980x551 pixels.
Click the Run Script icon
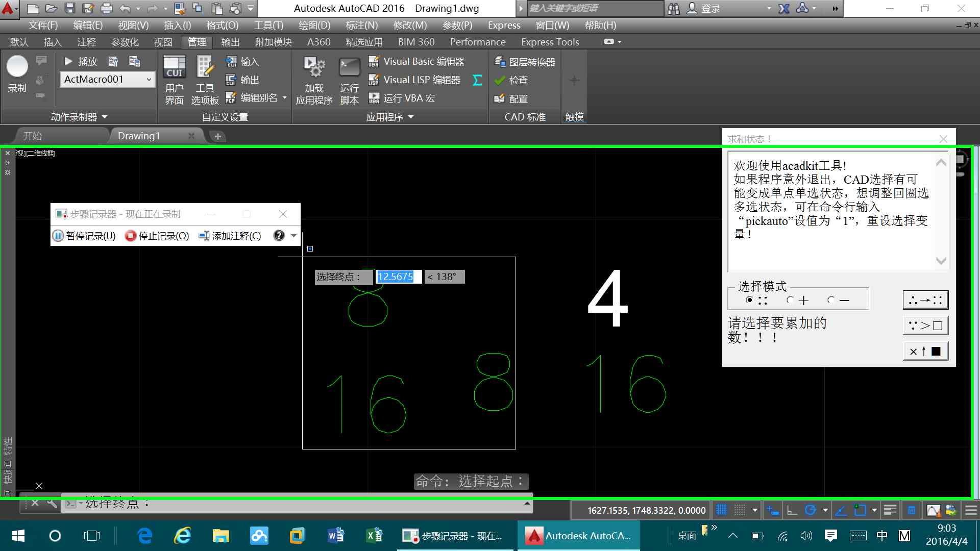pos(349,68)
